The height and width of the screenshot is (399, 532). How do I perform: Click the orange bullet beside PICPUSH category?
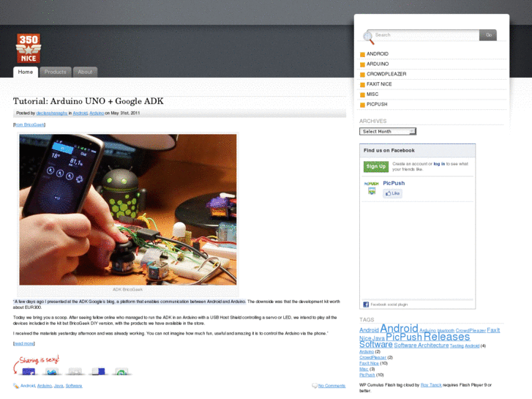362,105
